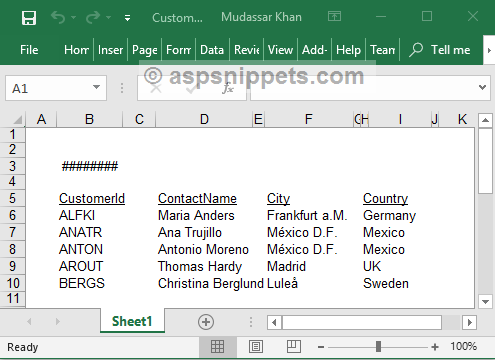Open the View ribbon tab
Viewport: 495px width, 360px height.
point(280,50)
